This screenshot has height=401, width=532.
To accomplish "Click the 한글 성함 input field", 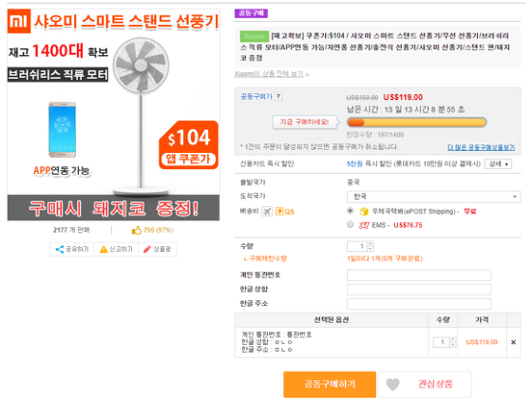I will (x=419, y=290).
